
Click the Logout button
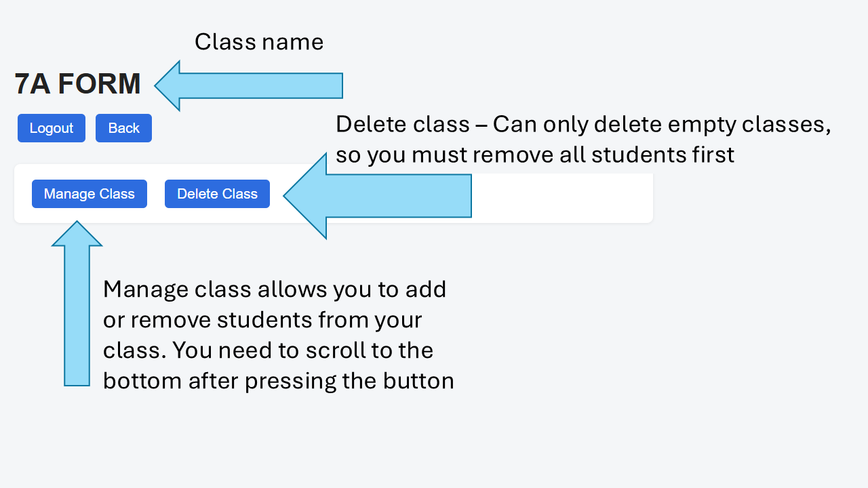52,128
